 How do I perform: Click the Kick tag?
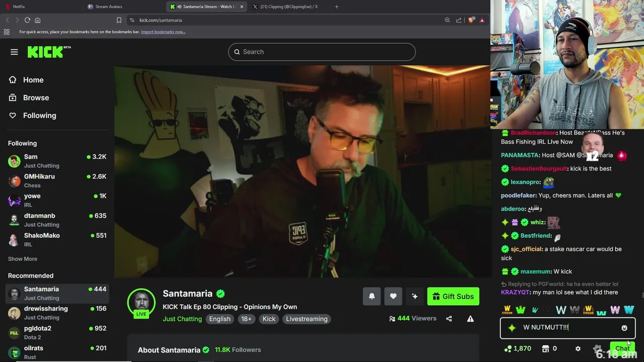coord(269,319)
